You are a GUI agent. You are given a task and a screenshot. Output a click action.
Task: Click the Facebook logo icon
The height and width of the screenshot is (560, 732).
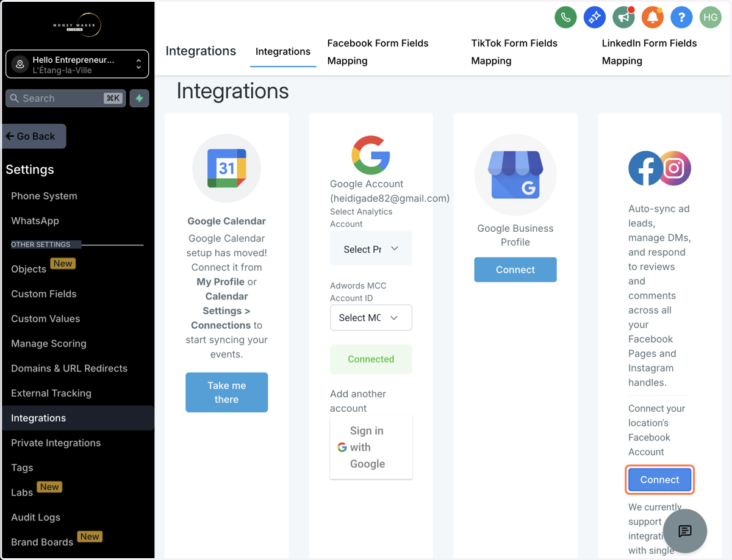645,168
